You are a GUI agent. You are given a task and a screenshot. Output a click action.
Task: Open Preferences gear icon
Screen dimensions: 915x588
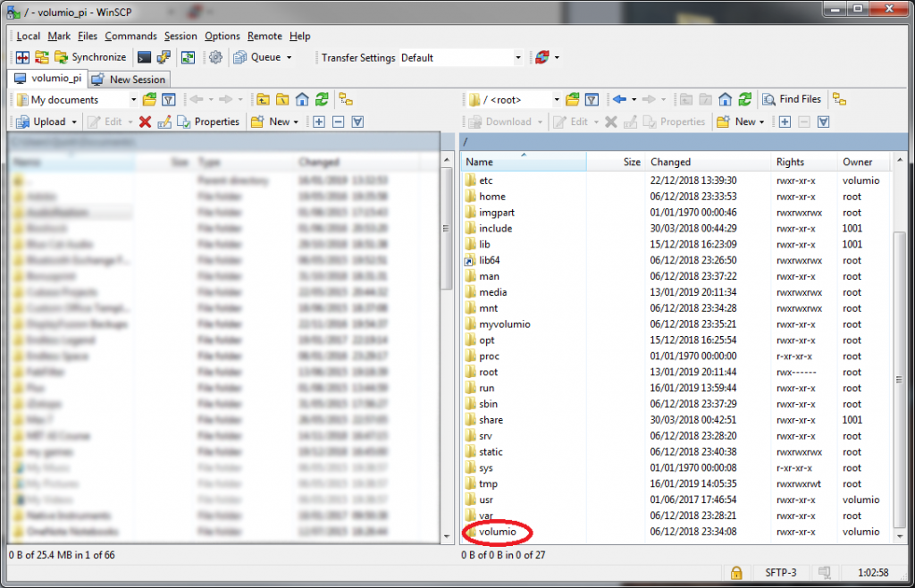(215, 57)
